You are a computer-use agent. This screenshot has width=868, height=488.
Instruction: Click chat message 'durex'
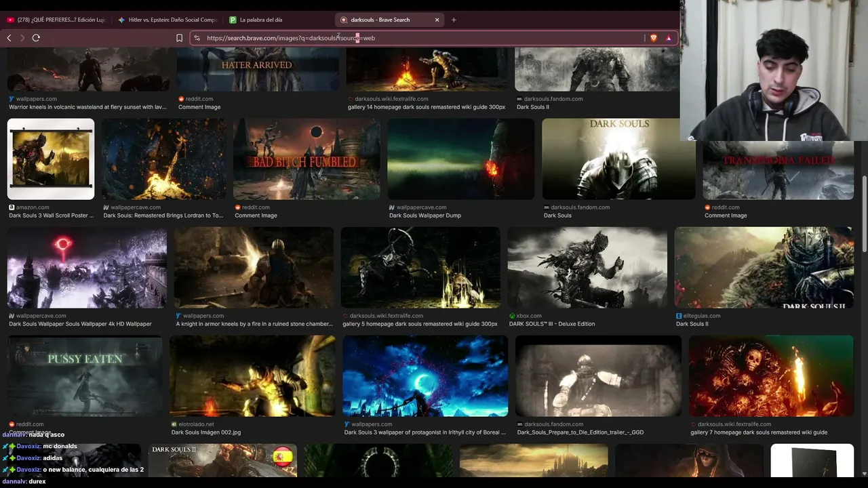point(37,481)
